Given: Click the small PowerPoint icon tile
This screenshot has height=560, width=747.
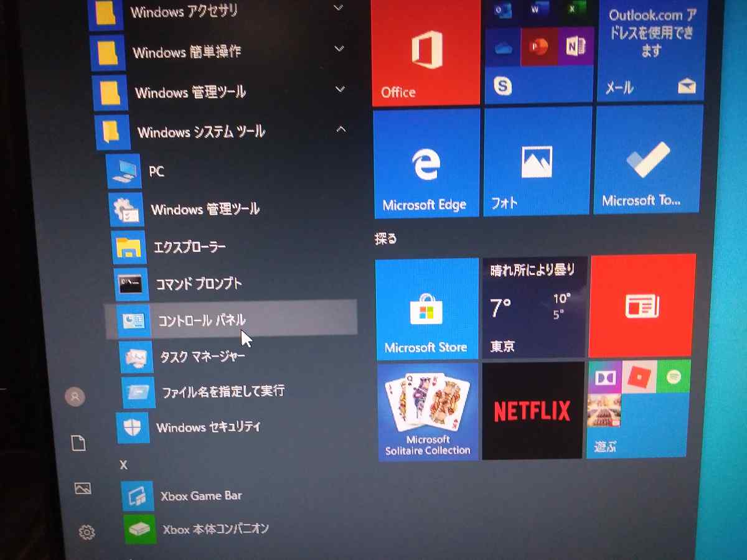Looking at the screenshot, I should 539,47.
